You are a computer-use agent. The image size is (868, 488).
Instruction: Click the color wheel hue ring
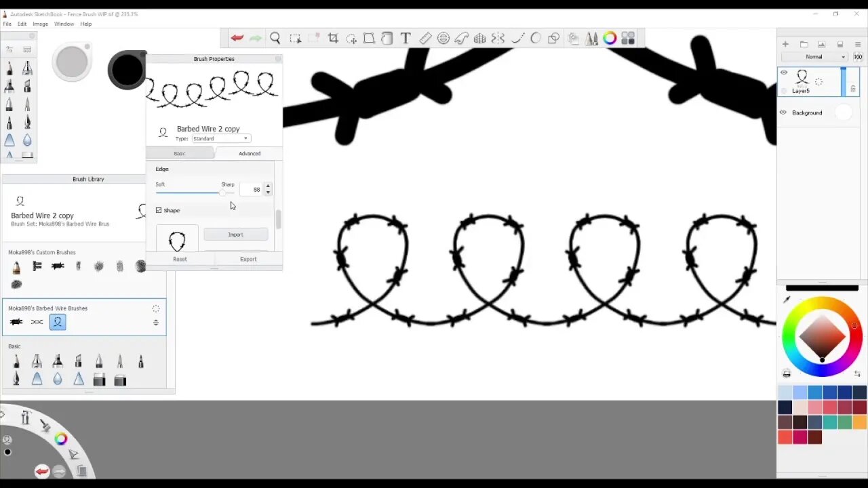822,304
